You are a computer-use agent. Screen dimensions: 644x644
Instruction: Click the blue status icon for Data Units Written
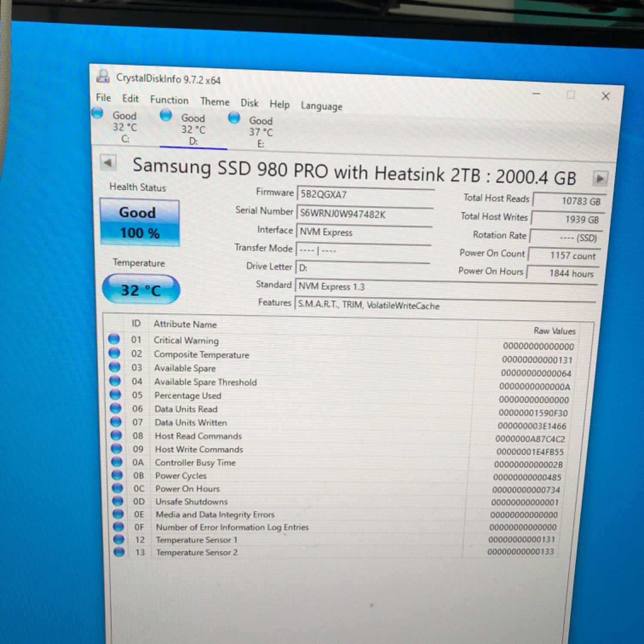tap(116, 421)
